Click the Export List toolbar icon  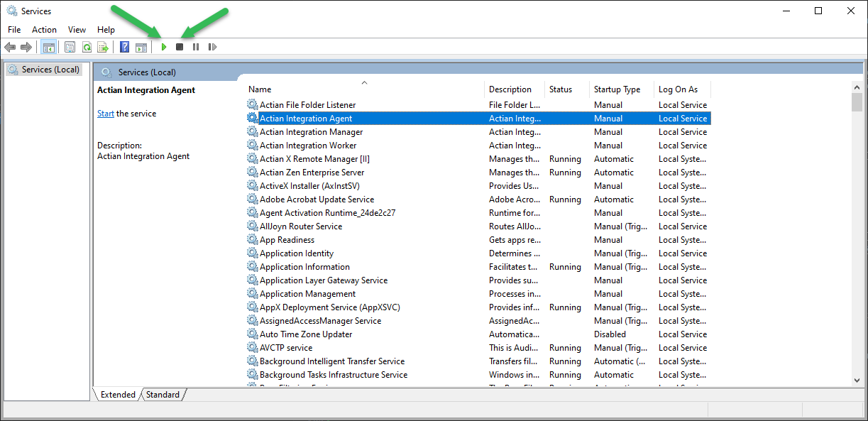[103, 47]
